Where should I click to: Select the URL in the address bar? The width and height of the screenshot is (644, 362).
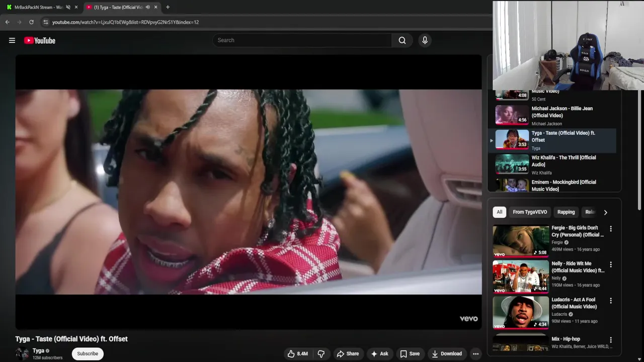point(125,22)
